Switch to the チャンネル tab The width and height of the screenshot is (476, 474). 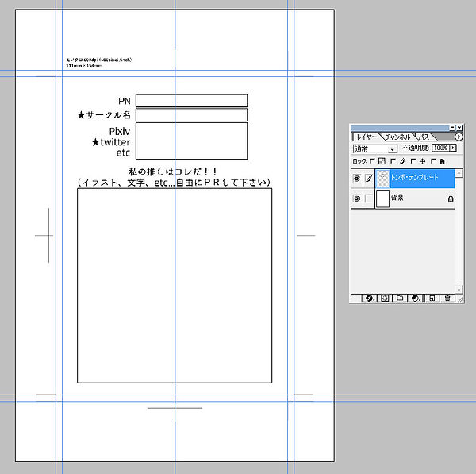(x=397, y=137)
